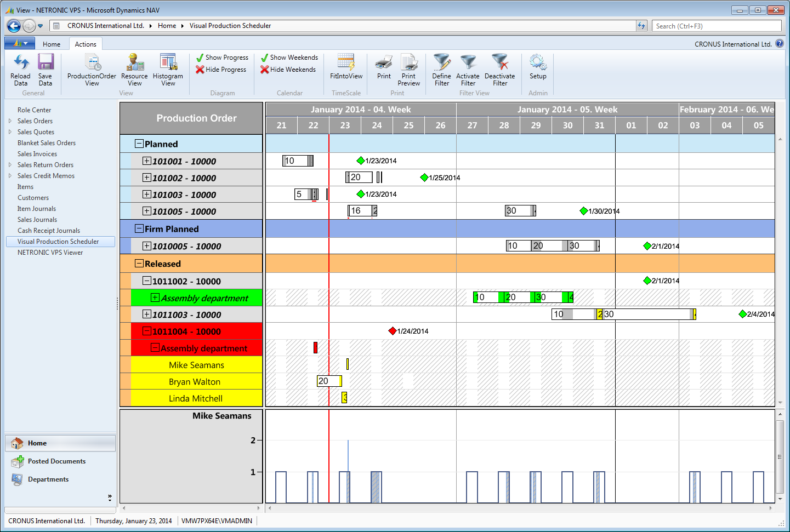Click histogram vertical scrollbar thumb
The width and height of the screenshot is (790, 532).
[x=780, y=457]
